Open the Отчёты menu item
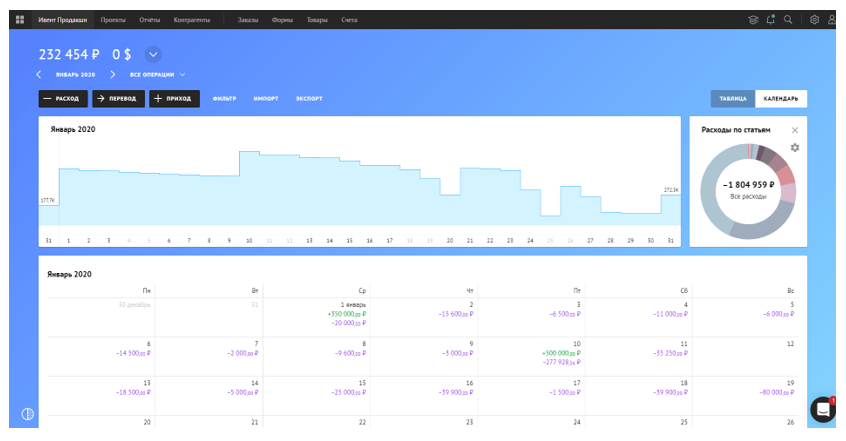846x441 pixels. 149,19
